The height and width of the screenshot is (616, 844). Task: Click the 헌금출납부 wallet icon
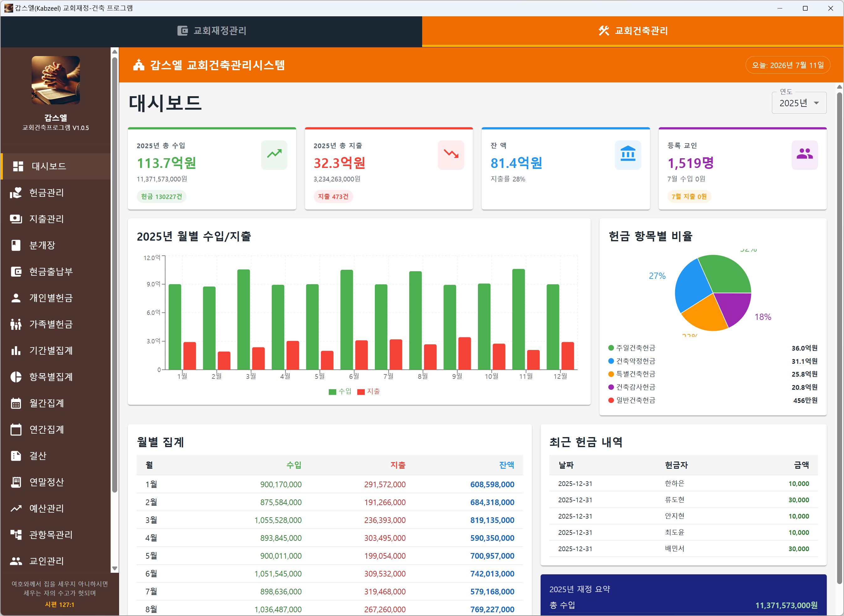[x=16, y=272]
